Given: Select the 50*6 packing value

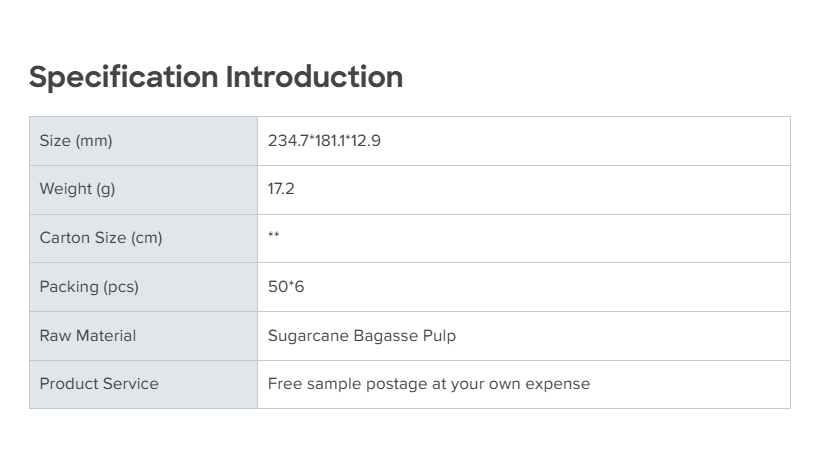Looking at the screenshot, I should [286, 287].
